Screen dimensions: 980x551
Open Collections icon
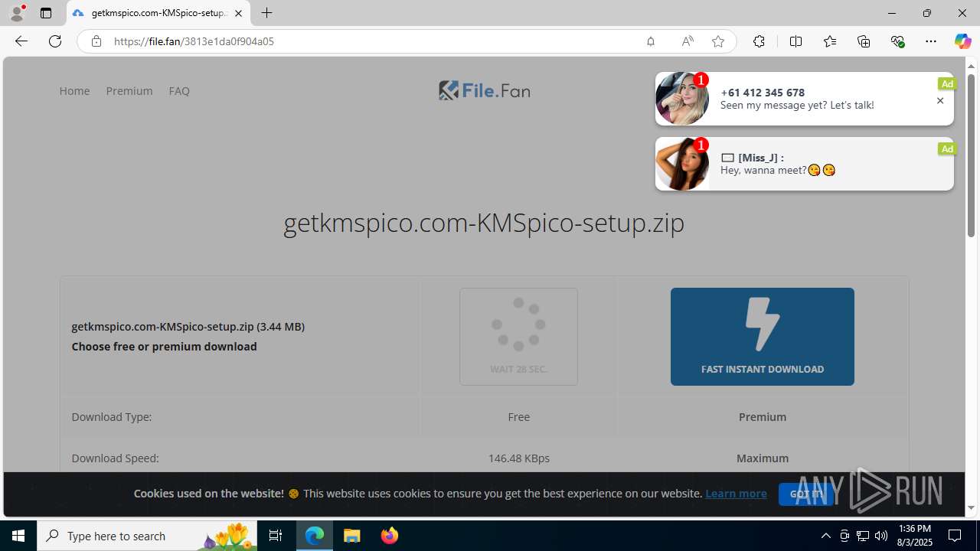(864, 41)
